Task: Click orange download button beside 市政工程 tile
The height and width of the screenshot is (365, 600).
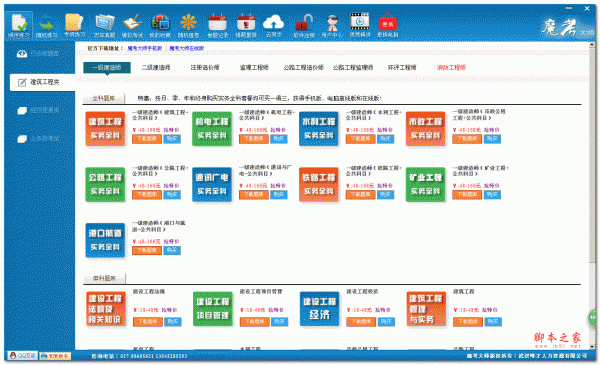Action: [467, 139]
